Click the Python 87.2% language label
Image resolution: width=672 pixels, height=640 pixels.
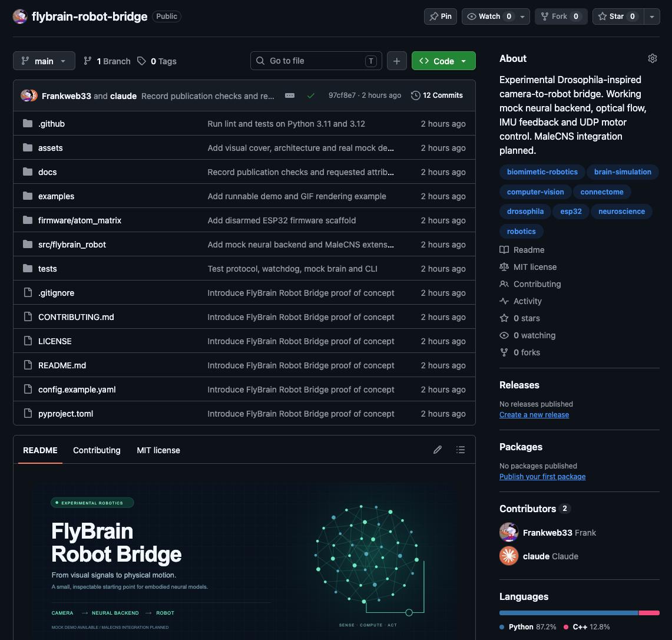pos(528,626)
